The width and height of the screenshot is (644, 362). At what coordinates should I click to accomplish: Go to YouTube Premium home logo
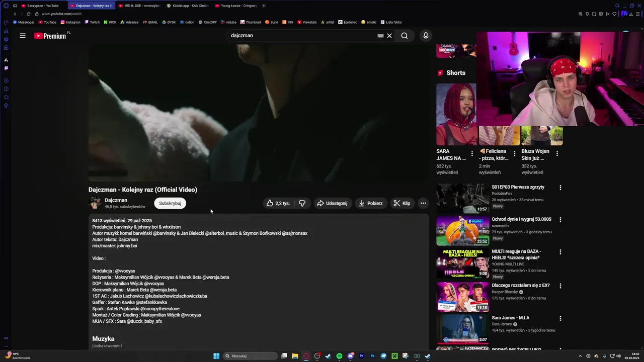[x=50, y=36]
